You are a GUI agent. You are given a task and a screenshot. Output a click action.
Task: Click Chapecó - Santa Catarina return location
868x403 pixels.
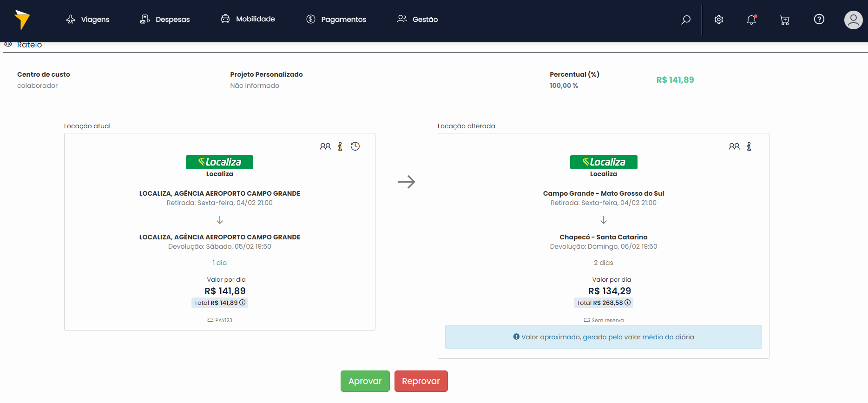pyautogui.click(x=604, y=237)
